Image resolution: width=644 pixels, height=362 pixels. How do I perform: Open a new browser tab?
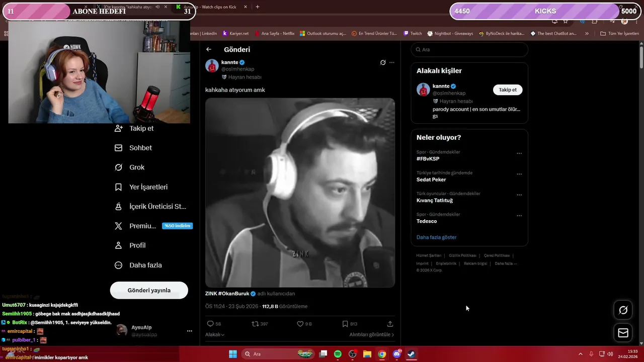point(258,7)
